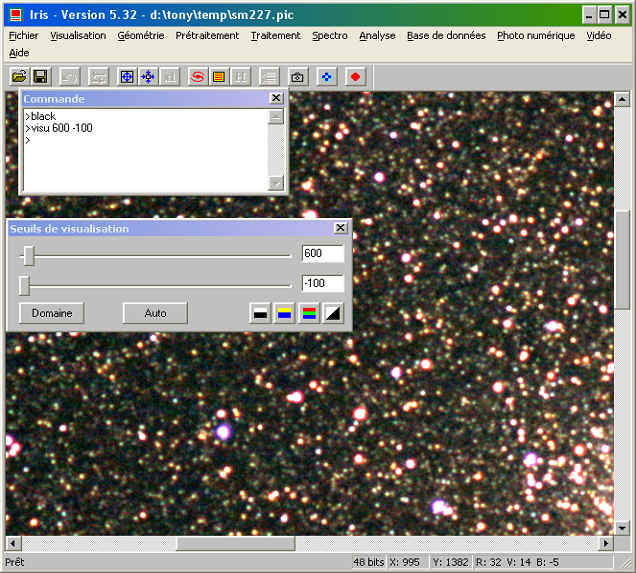Click the horizontal scrollbar thumb
Viewport: 636px width, 573px height.
pos(236,543)
